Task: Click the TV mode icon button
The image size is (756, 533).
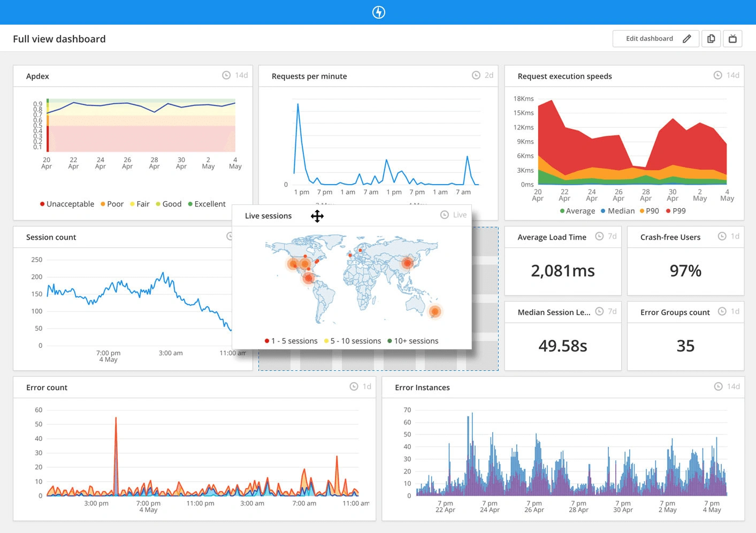Action: click(x=733, y=39)
